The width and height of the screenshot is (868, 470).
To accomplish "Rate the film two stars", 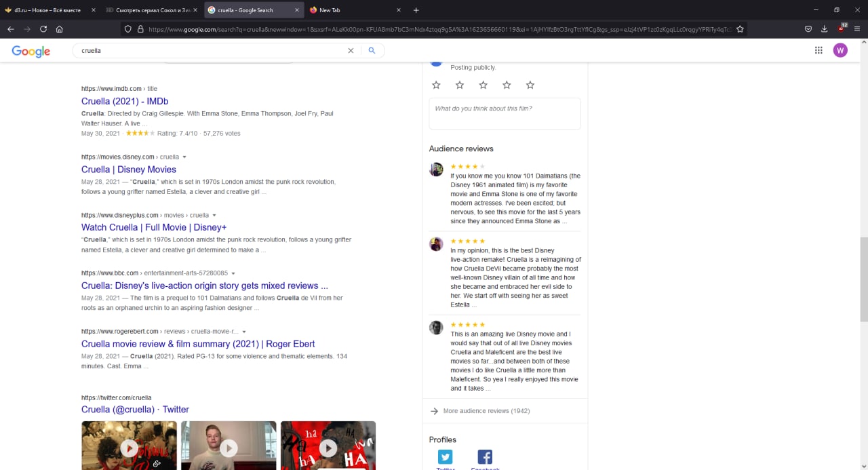I will (460, 85).
